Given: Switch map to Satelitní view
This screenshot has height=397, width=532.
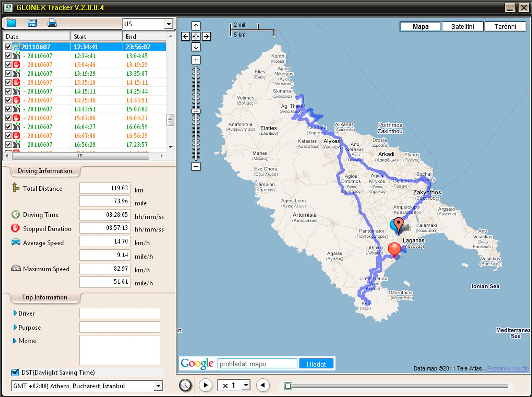Looking at the screenshot, I should click(462, 26).
